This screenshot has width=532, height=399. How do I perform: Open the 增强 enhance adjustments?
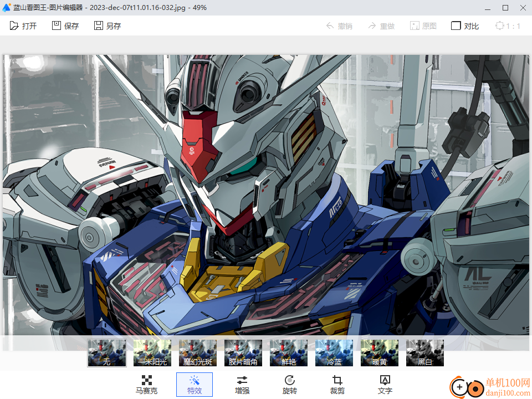click(x=242, y=385)
